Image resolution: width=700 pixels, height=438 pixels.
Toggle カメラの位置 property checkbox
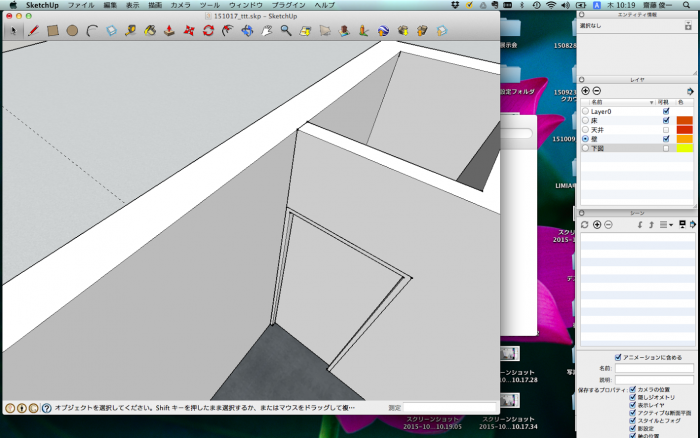[632, 388]
